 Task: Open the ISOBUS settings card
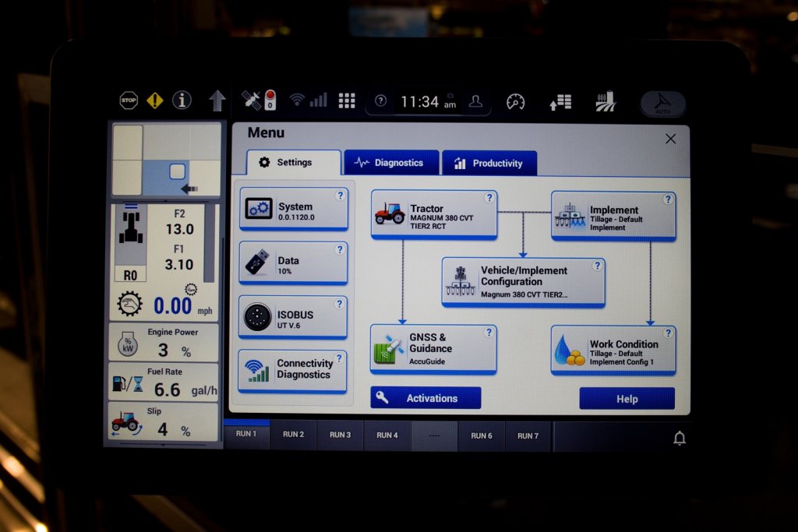click(x=293, y=317)
